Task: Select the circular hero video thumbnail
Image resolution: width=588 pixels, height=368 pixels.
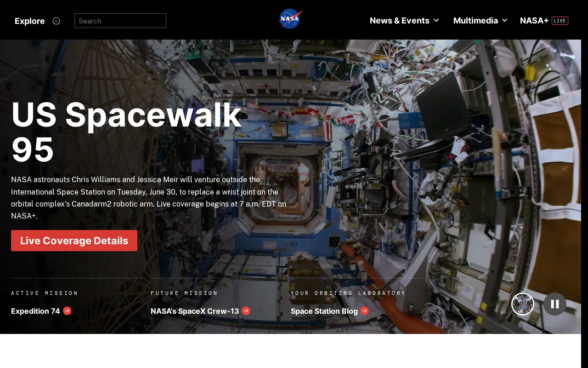Action: (523, 304)
